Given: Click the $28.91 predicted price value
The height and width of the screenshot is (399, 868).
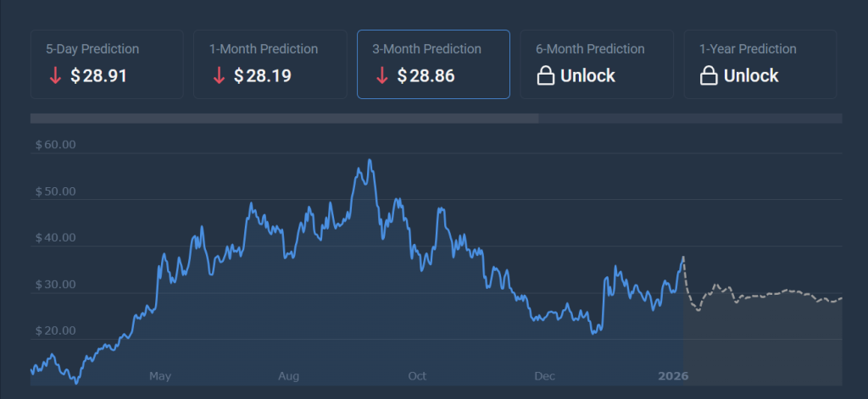Looking at the screenshot, I should coord(98,76).
